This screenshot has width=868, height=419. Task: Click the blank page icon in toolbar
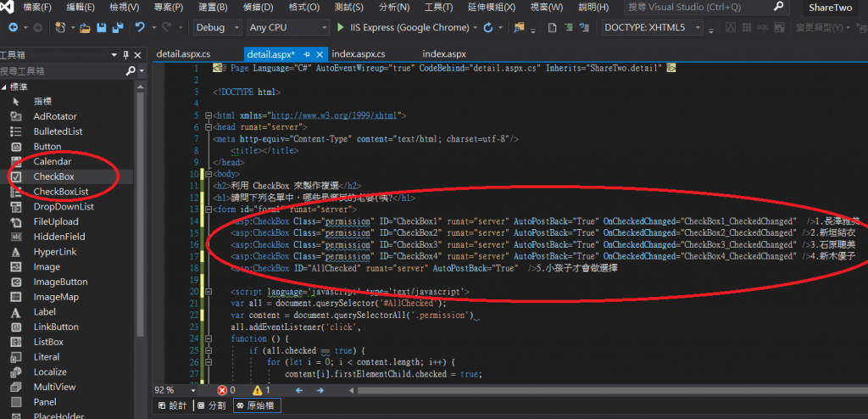(552, 28)
